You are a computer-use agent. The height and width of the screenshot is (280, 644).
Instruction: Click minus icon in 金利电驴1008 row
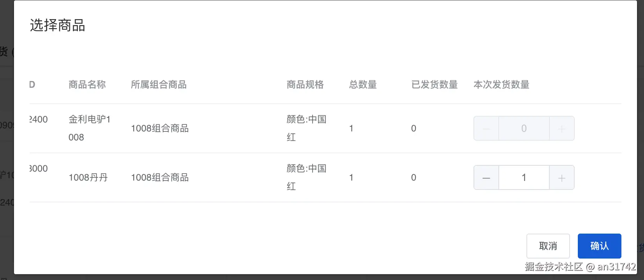(486, 129)
